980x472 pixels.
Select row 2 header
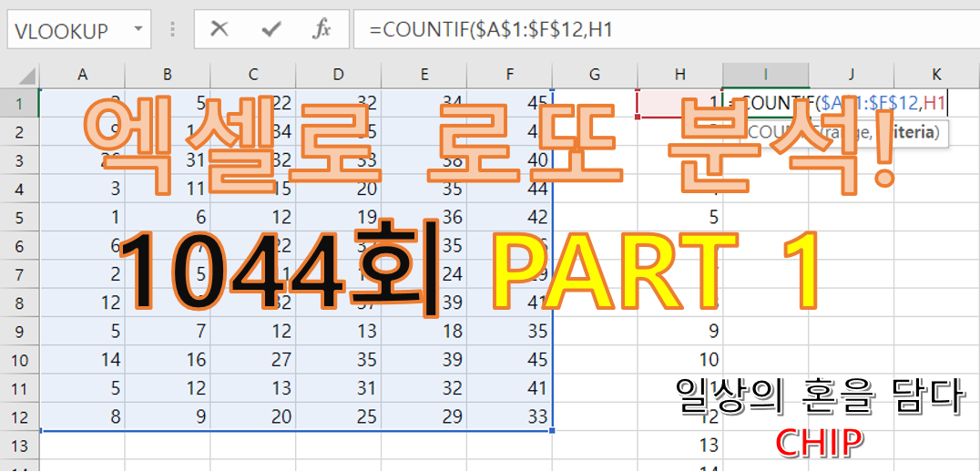point(19,132)
